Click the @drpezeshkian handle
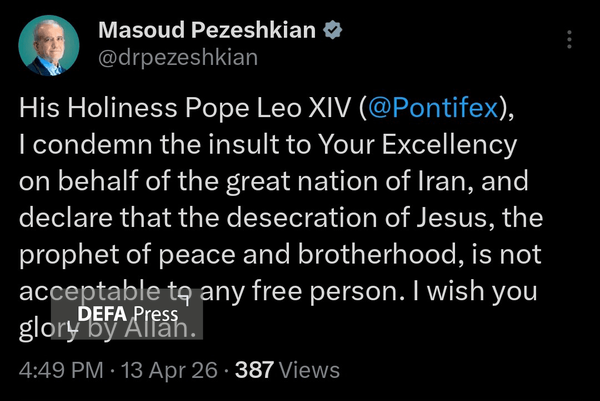This screenshot has width=600, height=401. (x=177, y=57)
